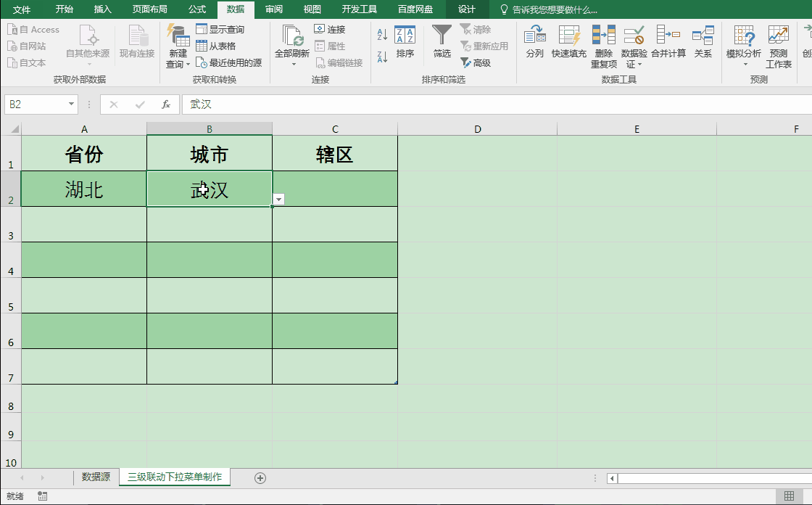The height and width of the screenshot is (505, 812).
Task: Open Advanced filter (高级)
Action: coord(476,62)
